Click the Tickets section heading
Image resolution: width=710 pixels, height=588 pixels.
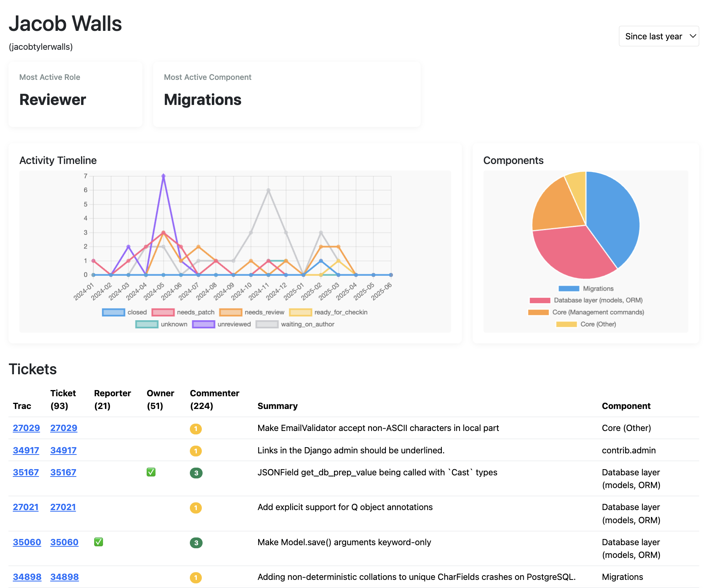33,369
